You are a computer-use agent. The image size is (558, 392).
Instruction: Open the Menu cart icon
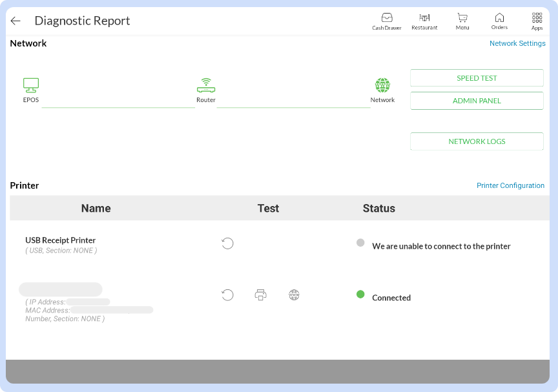(x=462, y=21)
